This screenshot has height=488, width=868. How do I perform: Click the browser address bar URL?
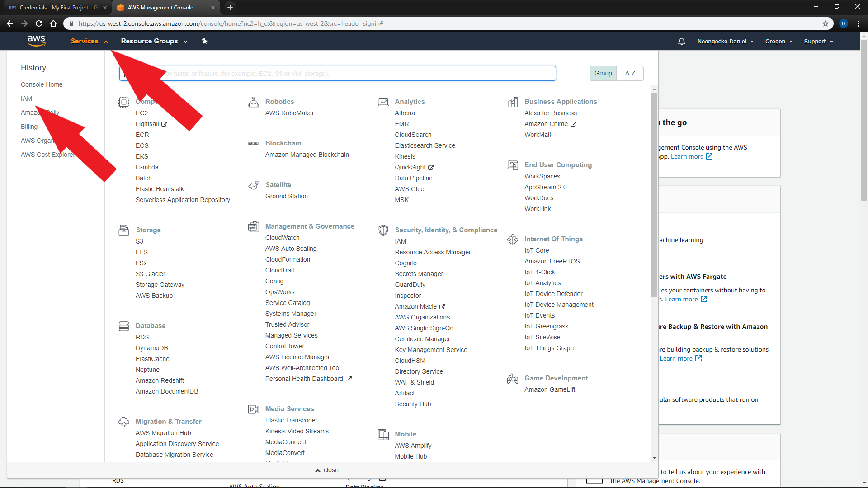[231, 23]
